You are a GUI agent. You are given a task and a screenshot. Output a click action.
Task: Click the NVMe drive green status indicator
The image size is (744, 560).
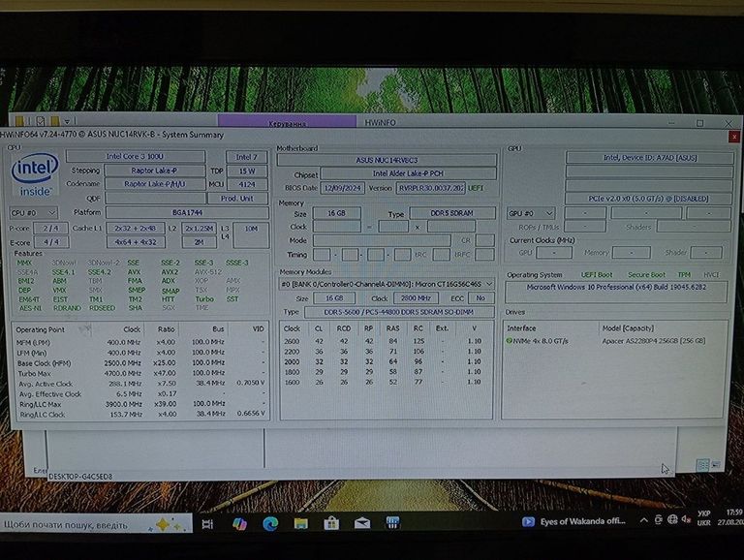pyautogui.click(x=510, y=341)
